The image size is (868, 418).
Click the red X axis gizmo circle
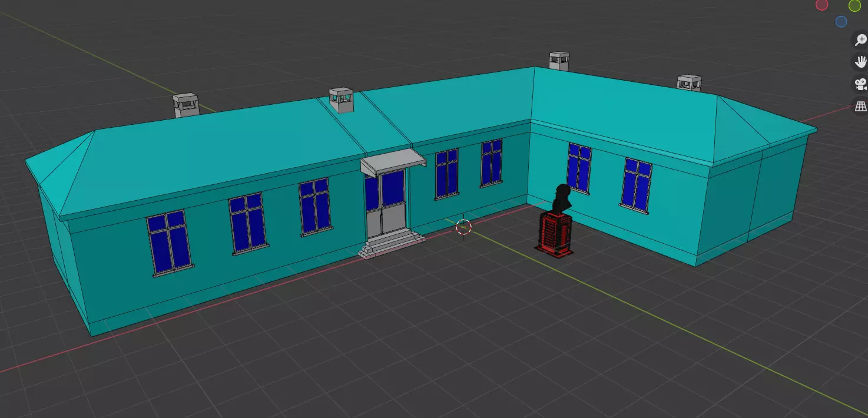821,5
